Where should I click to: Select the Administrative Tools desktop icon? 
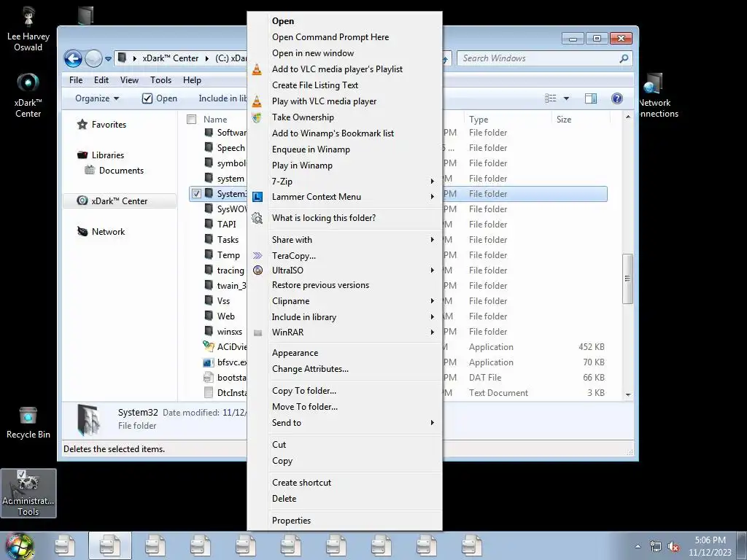point(28,493)
